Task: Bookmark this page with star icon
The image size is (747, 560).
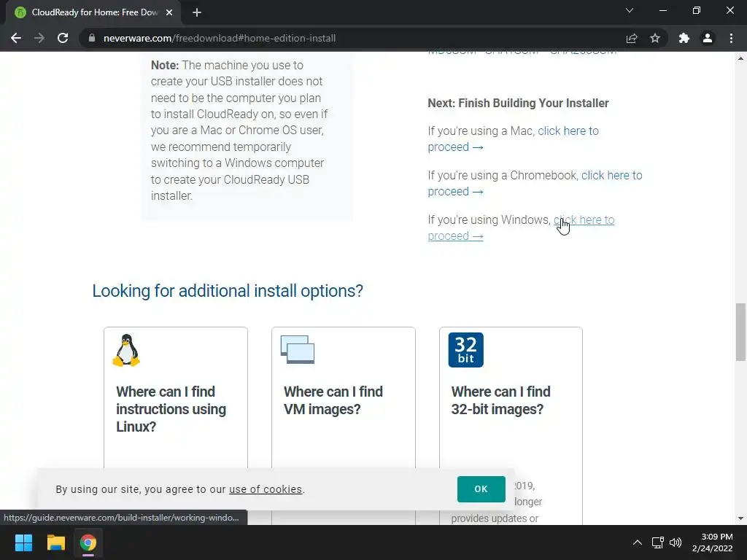Action: (x=655, y=38)
